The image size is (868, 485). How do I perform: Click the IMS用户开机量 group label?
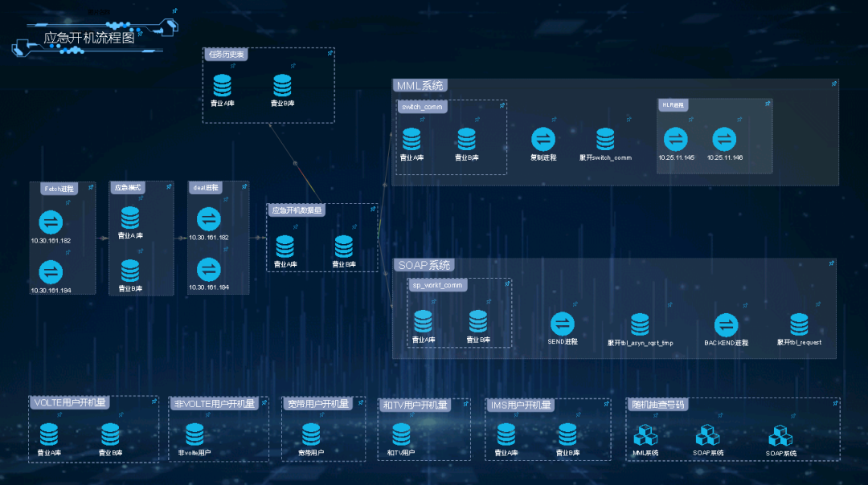click(521, 405)
